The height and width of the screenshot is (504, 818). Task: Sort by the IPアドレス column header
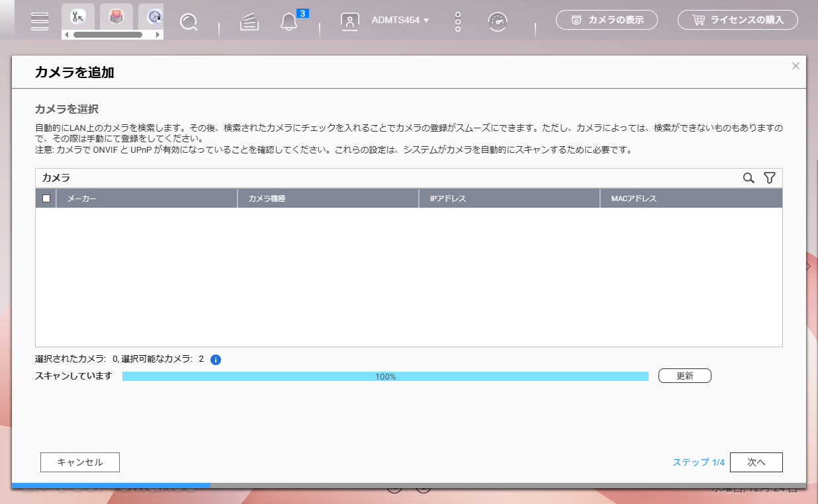point(508,198)
